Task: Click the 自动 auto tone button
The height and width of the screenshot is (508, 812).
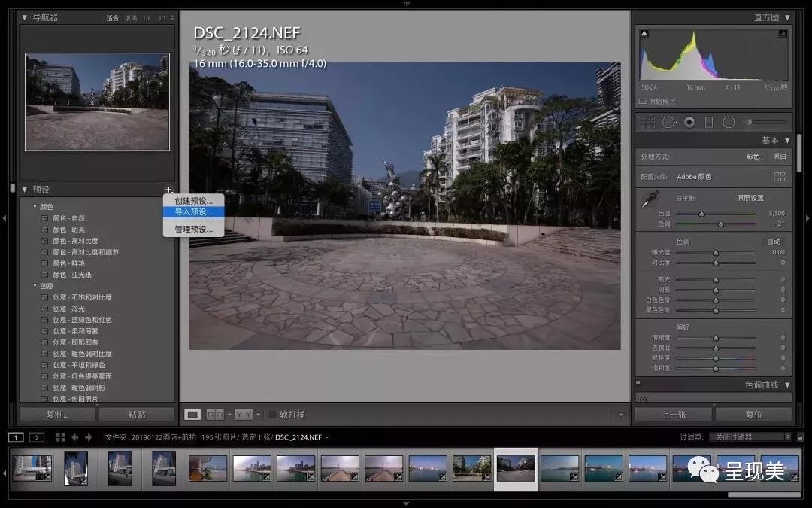Action: coord(774,242)
